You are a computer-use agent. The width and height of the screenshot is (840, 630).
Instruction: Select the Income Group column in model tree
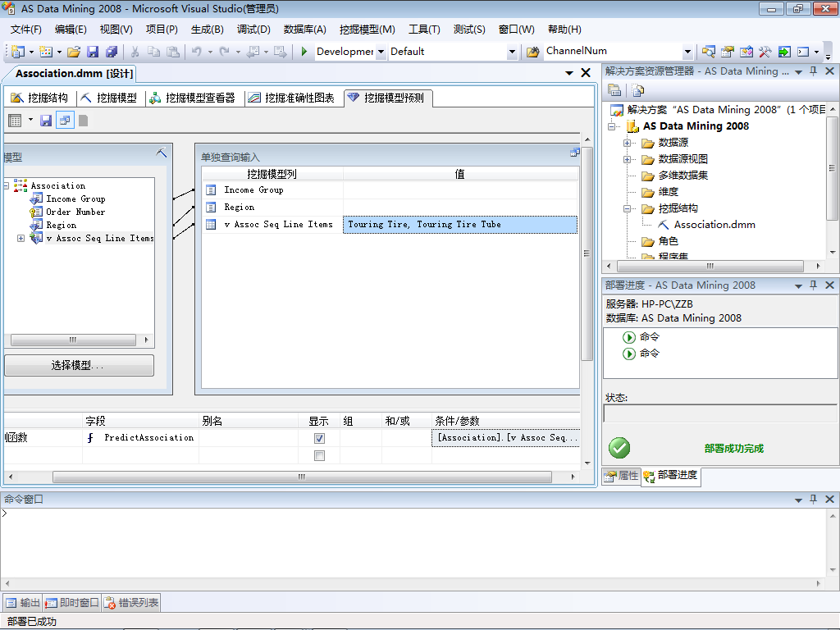click(x=75, y=199)
